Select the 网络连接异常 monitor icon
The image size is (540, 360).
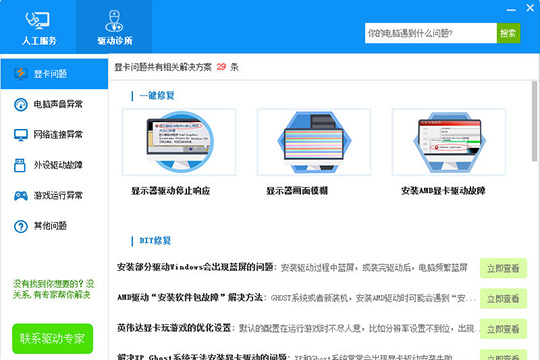[21, 135]
